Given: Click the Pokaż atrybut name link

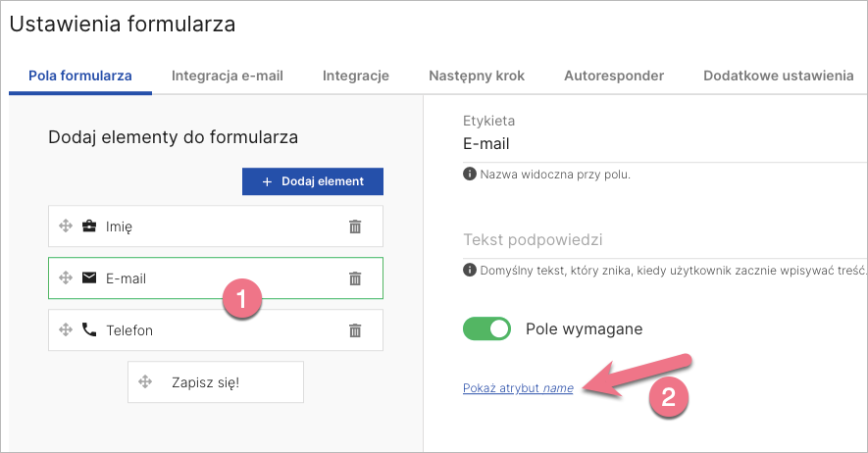Looking at the screenshot, I should pos(518,389).
